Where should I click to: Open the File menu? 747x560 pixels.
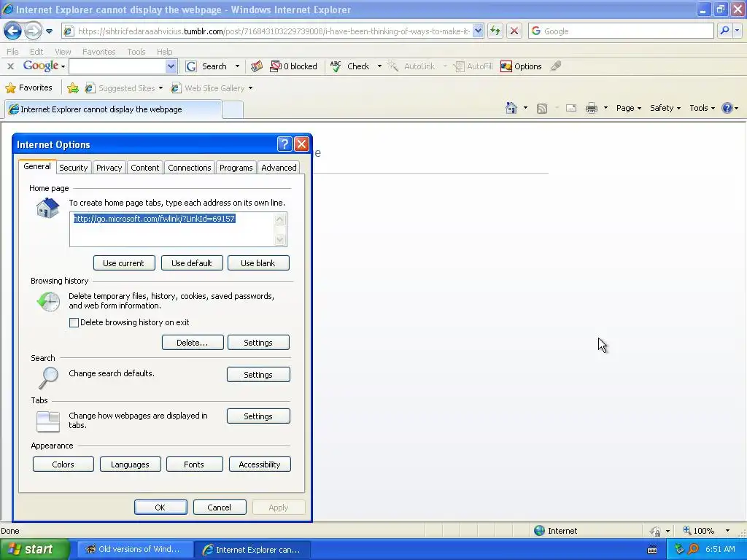click(x=13, y=52)
